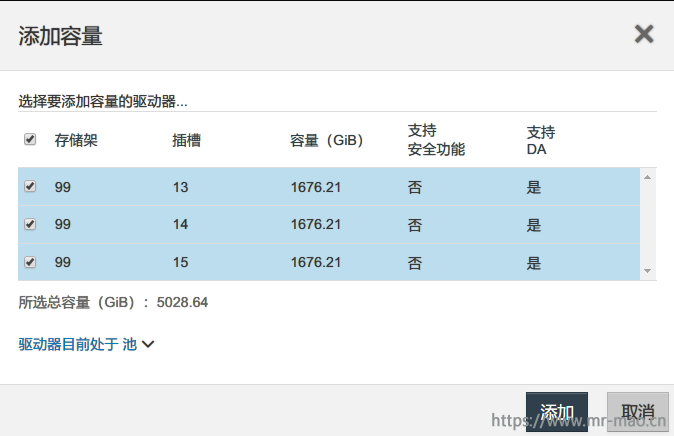The image size is (674, 436).
Task: Click the 支持 DA column header
Action: point(541,140)
